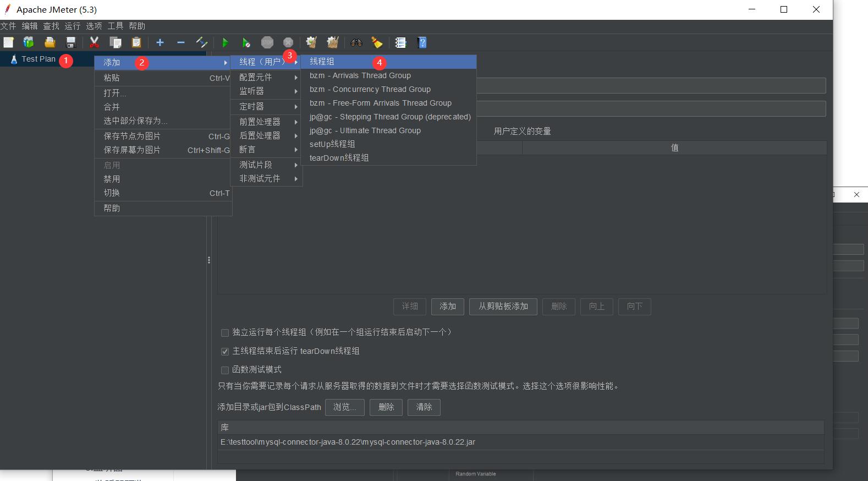Open the 查找 menu

pos(51,26)
